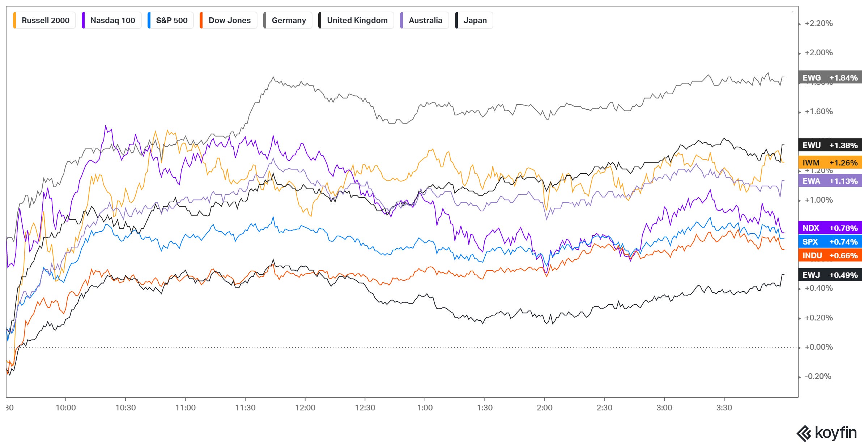
Task: Click the EWJ +0.49% price tag
Action: click(x=830, y=275)
